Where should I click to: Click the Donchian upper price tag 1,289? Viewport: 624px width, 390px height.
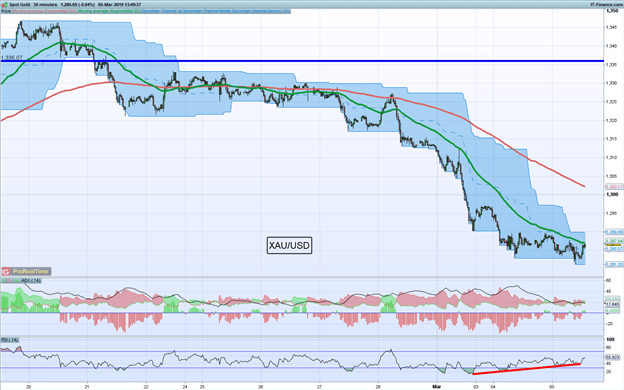pyautogui.click(x=614, y=232)
